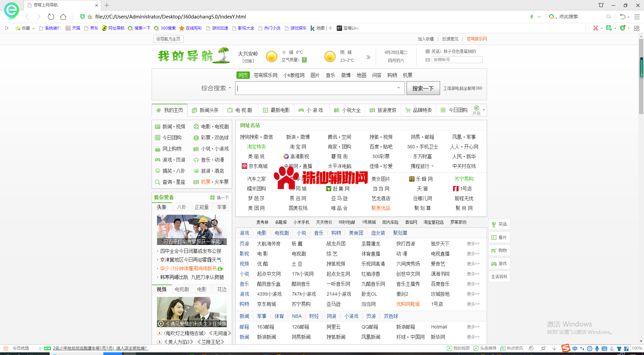
Task: Click the Chinese/English 中 mode toggle
Action: point(575,349)
